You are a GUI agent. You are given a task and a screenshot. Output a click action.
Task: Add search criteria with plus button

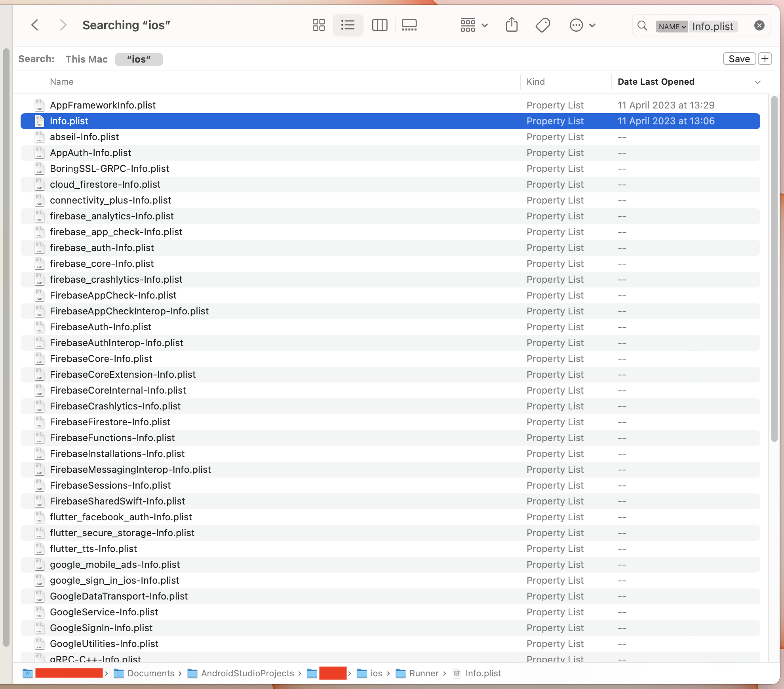click(x=765, y=59)
